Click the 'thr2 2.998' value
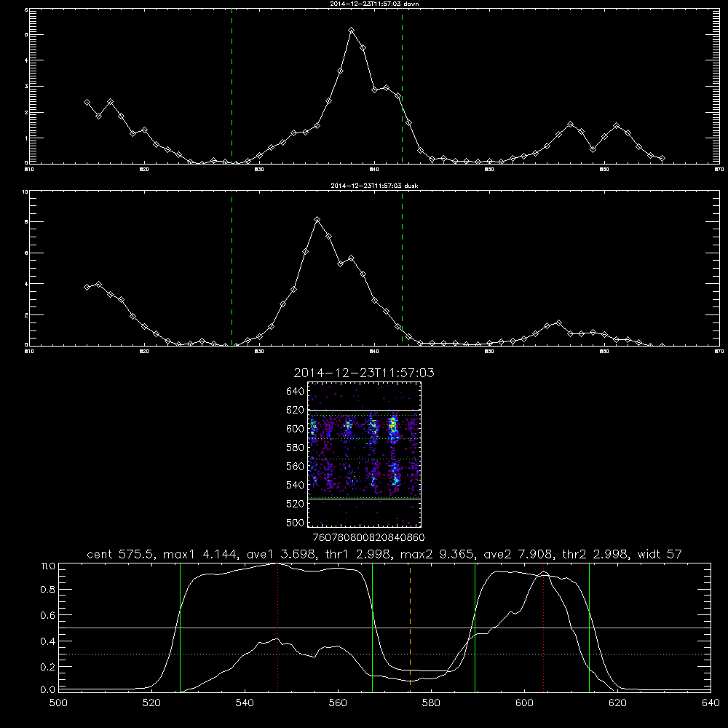728x728 pixels. click(595, 554)
